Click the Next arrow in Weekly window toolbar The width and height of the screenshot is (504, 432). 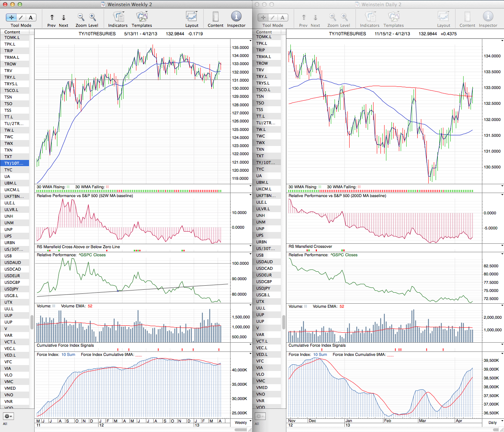(x=64, y=18)
